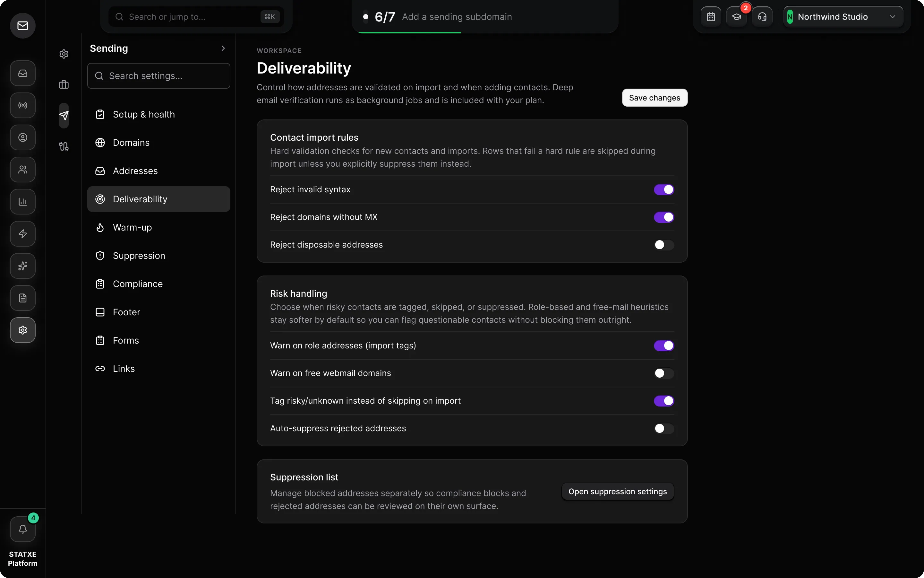The width and height of the screenshot is (924, 578).
Task: Click the Save changes button
Action: [x=654, y=98]
